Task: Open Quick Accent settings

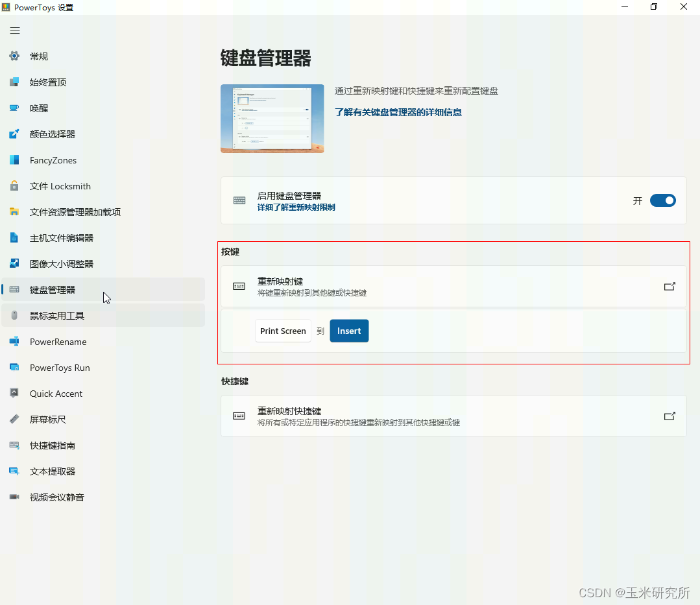Action: click(x=103, y=393)
